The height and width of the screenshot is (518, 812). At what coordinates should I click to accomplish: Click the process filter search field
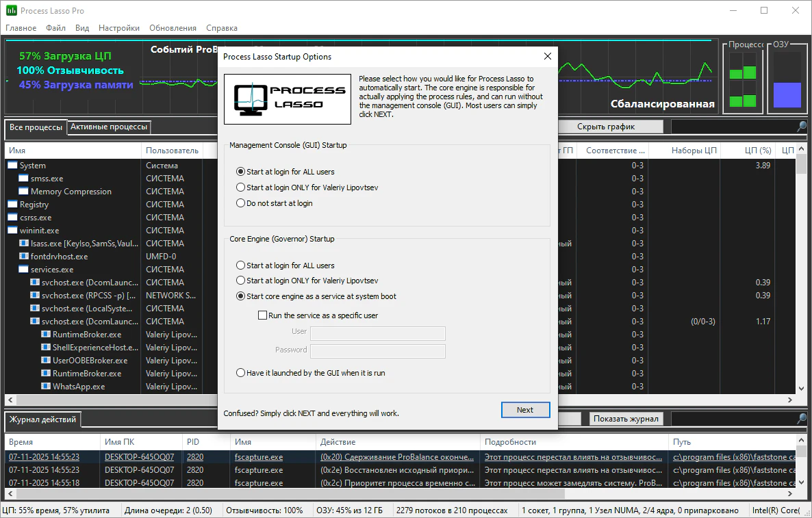[733, 127]
